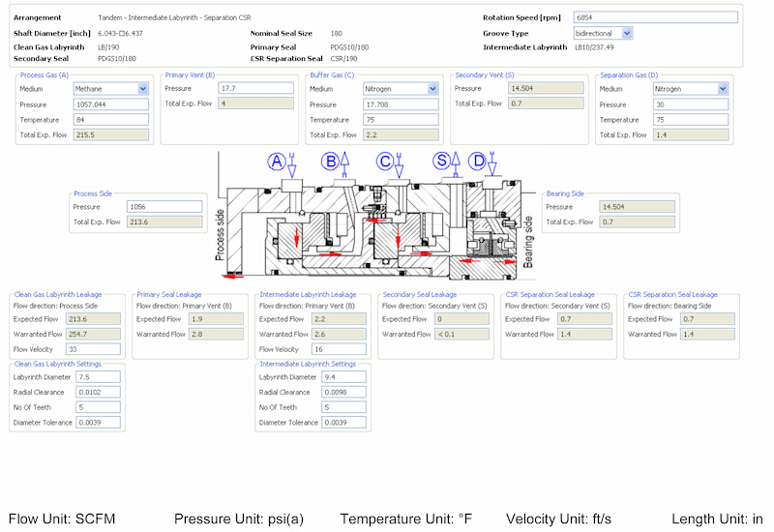Click the Process Gas Pressure field 1057.044
This screenshot has height=532, width=774.
coord(111,104)
